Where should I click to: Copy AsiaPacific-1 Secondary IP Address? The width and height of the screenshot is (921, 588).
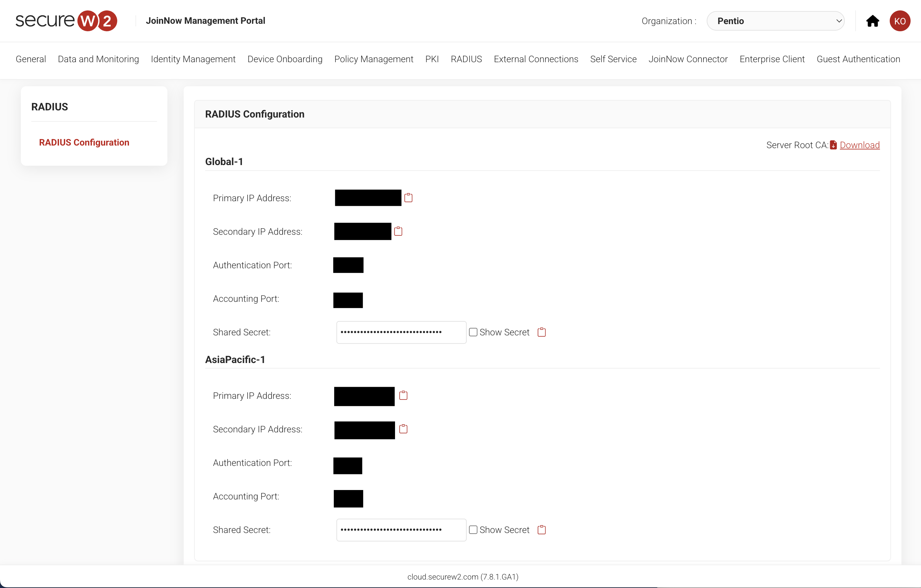coord(403,429)
